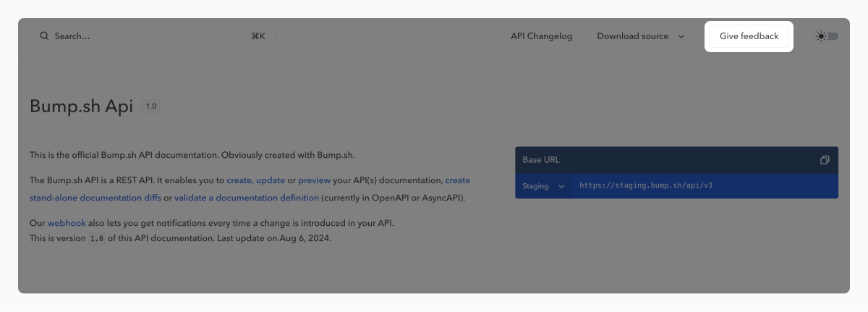Open the Staging server selector
The width and height of the screenshot is (868, 312).
point(543,186)
